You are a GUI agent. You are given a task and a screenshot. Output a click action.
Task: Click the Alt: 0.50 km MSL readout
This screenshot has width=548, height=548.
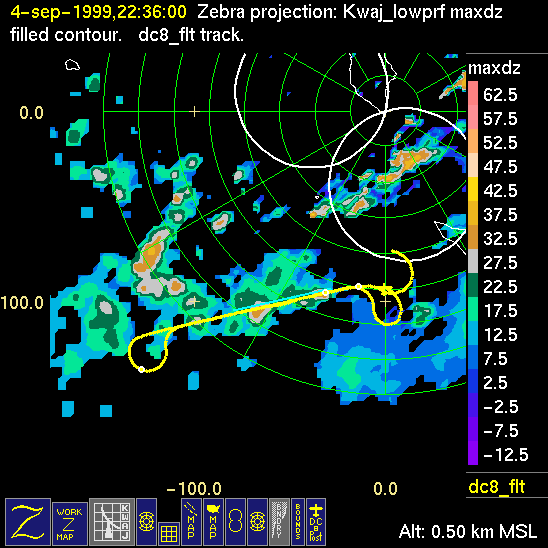coord(468,532)
